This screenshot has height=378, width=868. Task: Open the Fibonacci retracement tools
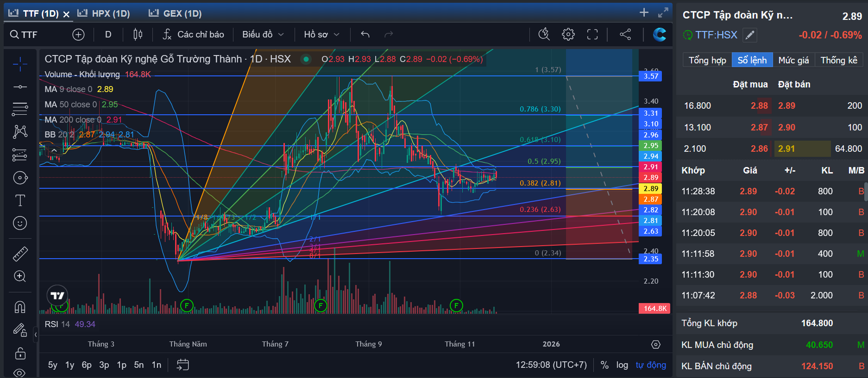click(x=20, y=109)
